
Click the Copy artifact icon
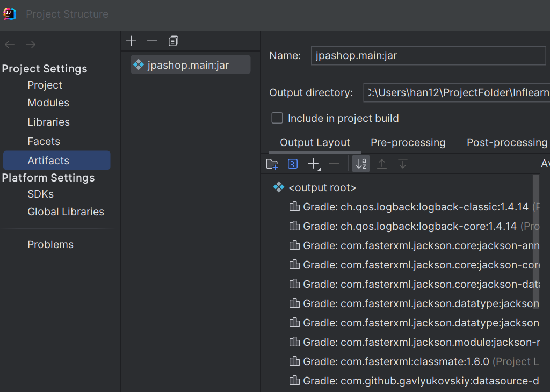173,41
